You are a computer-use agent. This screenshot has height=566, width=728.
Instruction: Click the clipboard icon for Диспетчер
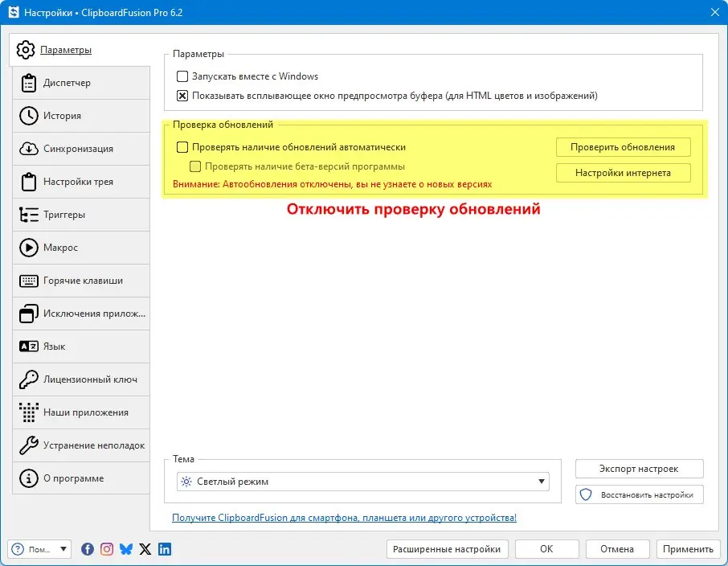point(29,83)
